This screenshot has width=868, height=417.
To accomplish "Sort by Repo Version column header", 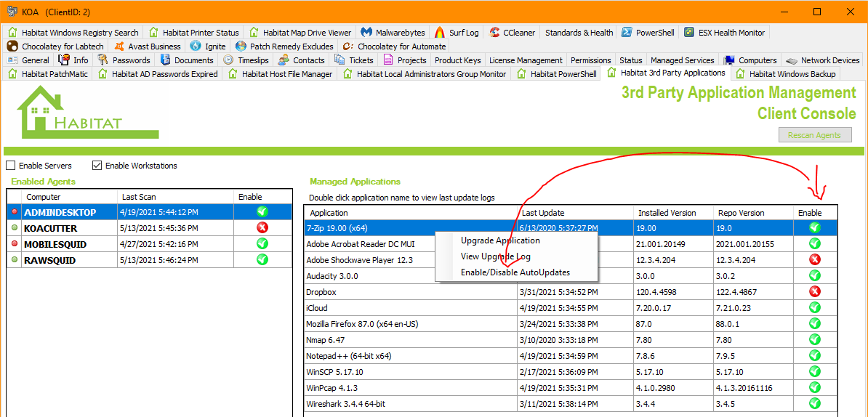I will coord(742,213).
